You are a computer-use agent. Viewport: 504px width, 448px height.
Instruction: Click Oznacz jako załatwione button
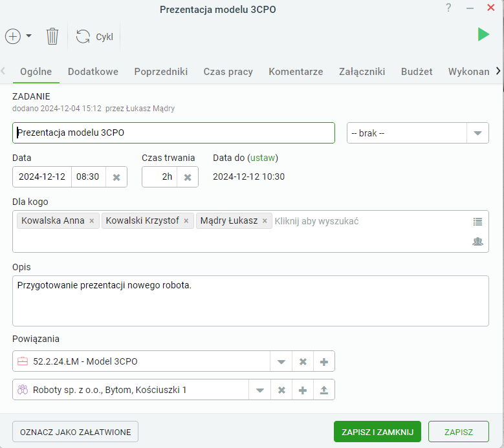[x=75, y=432]
